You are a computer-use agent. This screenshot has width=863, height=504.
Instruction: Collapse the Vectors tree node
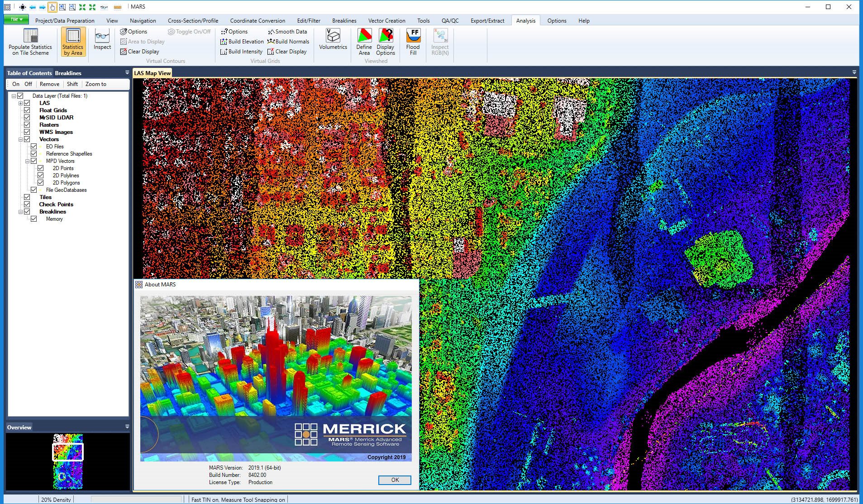coord(20,139)
